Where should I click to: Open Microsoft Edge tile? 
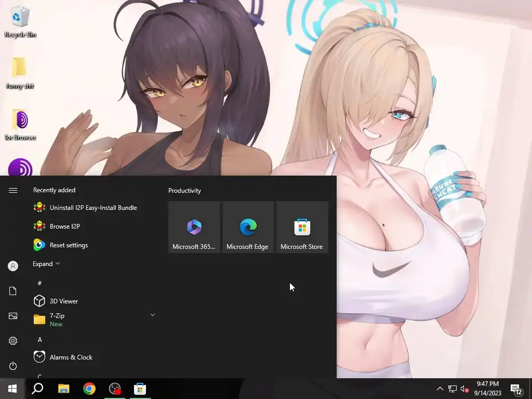coord(248,227)
